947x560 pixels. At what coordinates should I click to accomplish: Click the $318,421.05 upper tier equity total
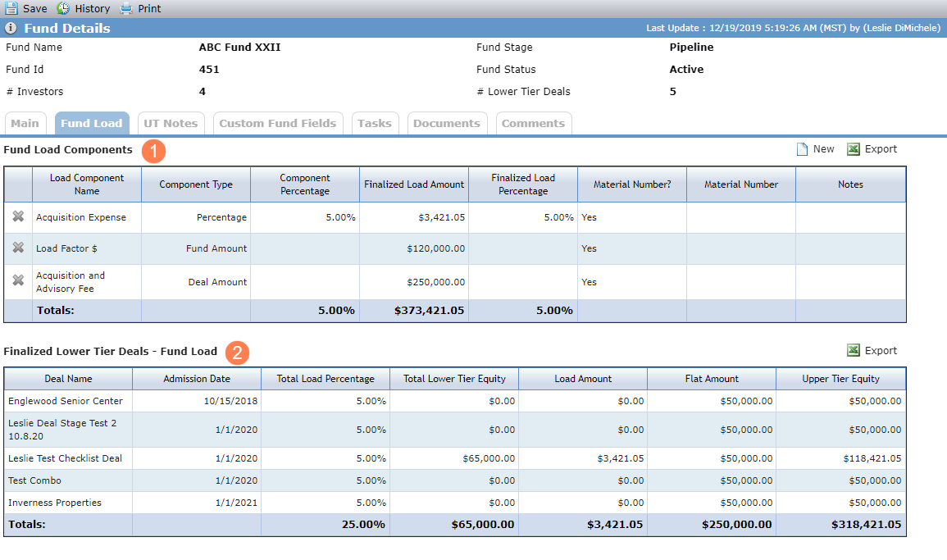[x=866, y=525]
